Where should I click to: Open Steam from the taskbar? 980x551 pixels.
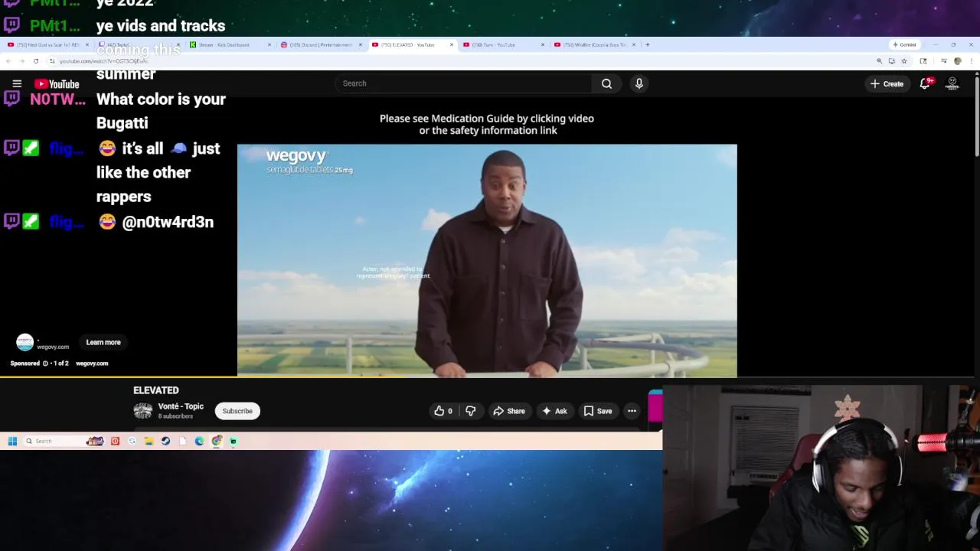click(165, 441)
